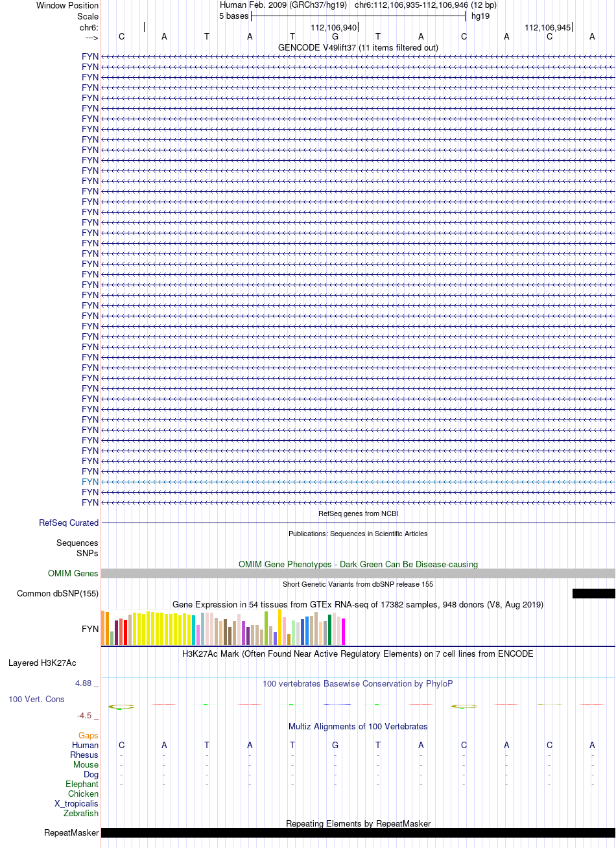
Task: Click the G base in the ruler sequence
Action: click(335, 36)
